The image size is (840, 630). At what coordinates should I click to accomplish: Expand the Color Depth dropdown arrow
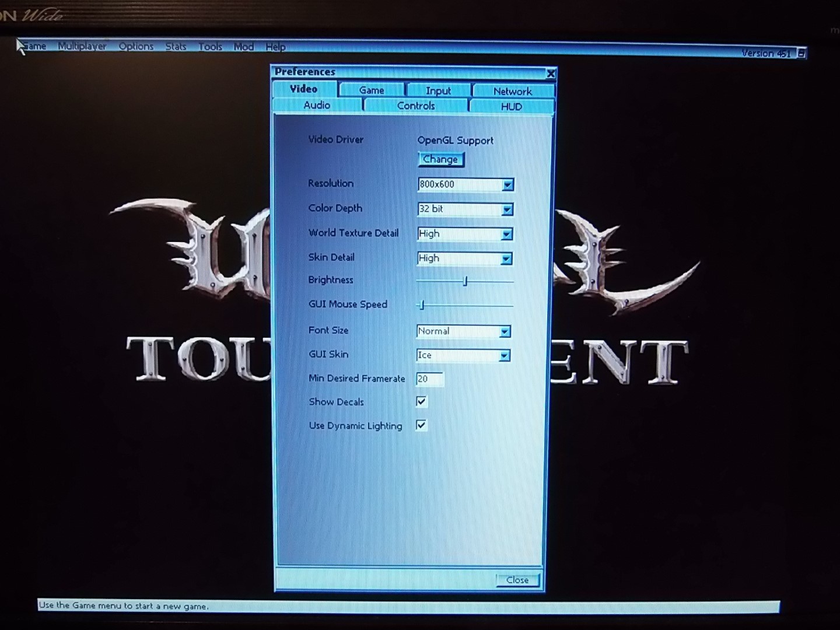pyautogui.click(x=507, y=209)
